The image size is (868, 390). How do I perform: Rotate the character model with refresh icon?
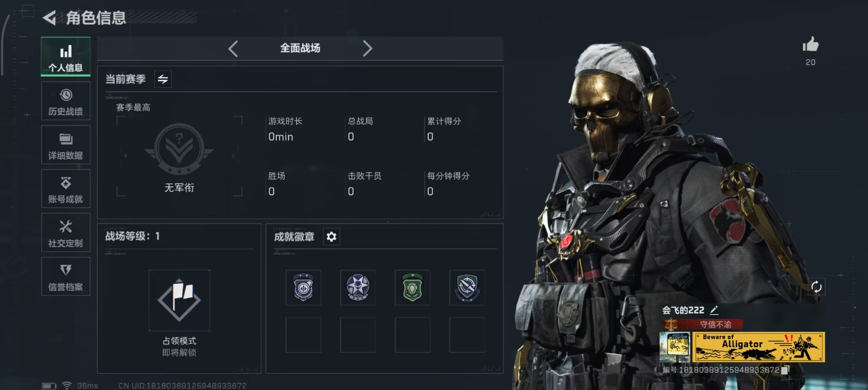(x=816, y=287)
